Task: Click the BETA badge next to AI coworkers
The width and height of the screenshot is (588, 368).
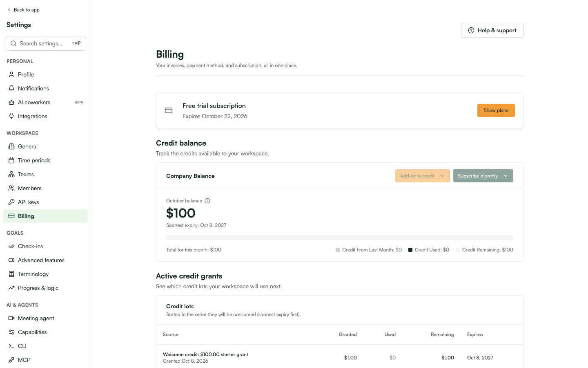Action: point(79,102)
